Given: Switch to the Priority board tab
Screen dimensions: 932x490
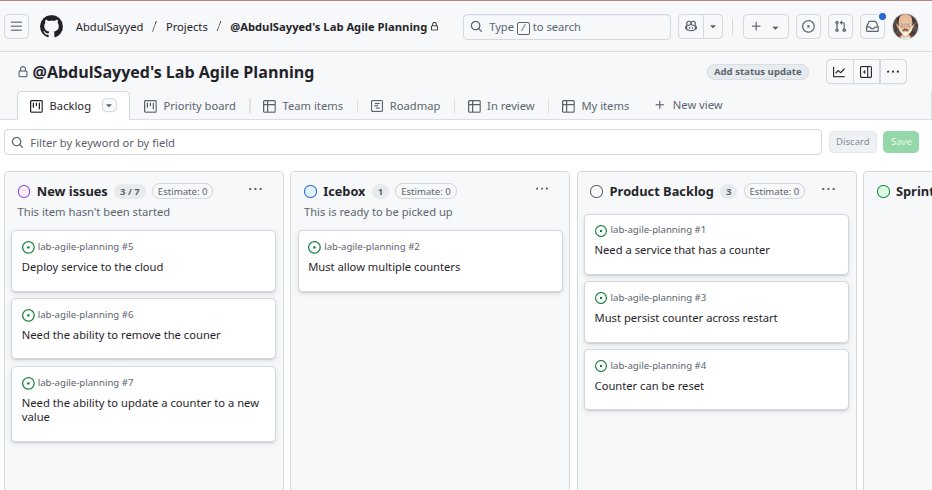Looking at the screenshot, I should coord(190,106).
